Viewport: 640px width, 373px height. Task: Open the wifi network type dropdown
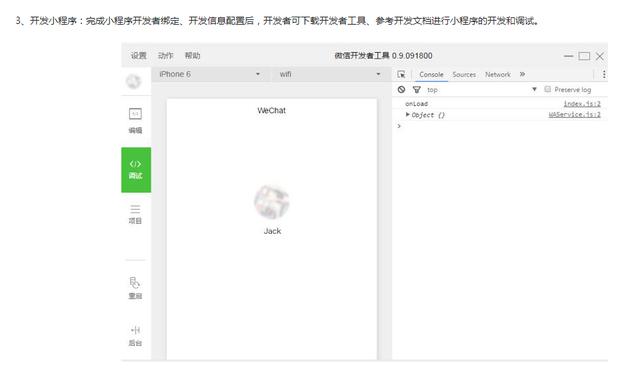point(330,74)
